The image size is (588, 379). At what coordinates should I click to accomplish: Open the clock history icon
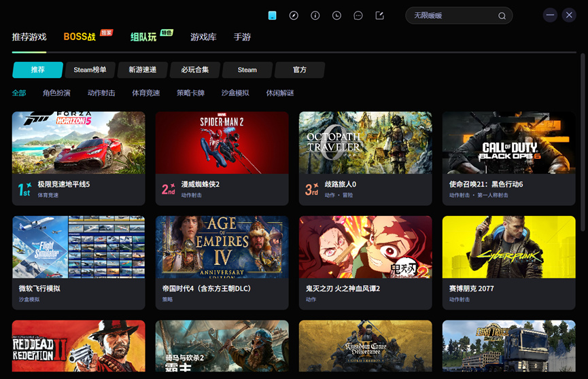coord(336,16)
